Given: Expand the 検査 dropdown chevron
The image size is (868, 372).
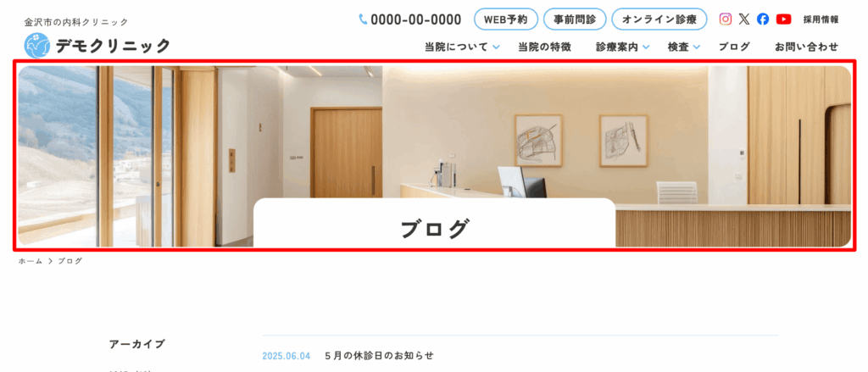Looking at the screenshot, I should (x=697, y=47).
